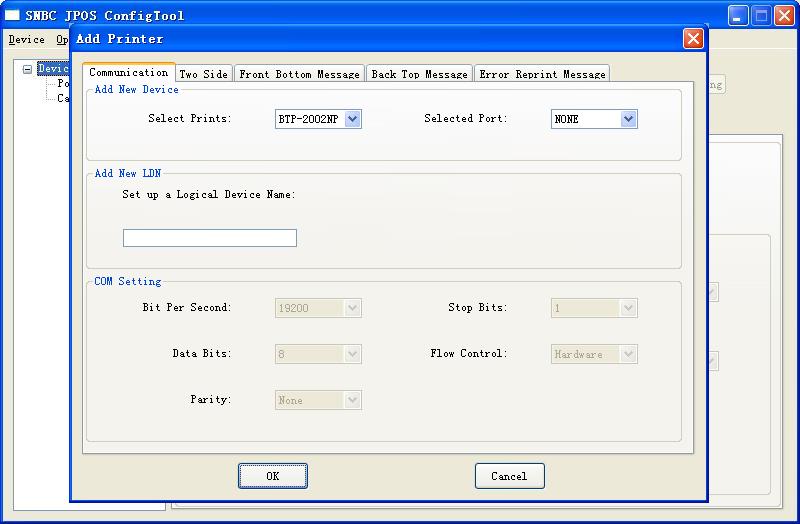
Task: Open the Two Side tab
Action: [204, 74]
